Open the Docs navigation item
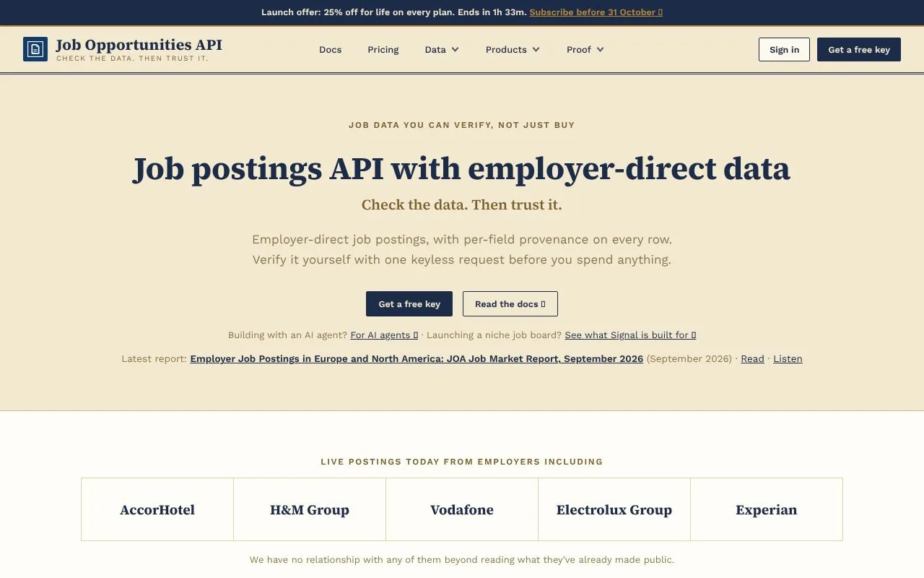The image size is (924, 578). 331,50
